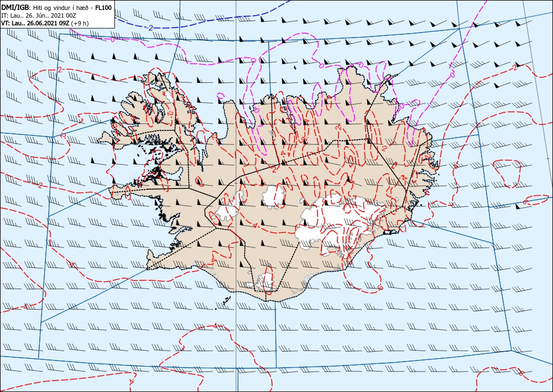Click the DMI/IGB heading in the legend
The height and width of the screenshot is (392, 553).
coord(16,8)
